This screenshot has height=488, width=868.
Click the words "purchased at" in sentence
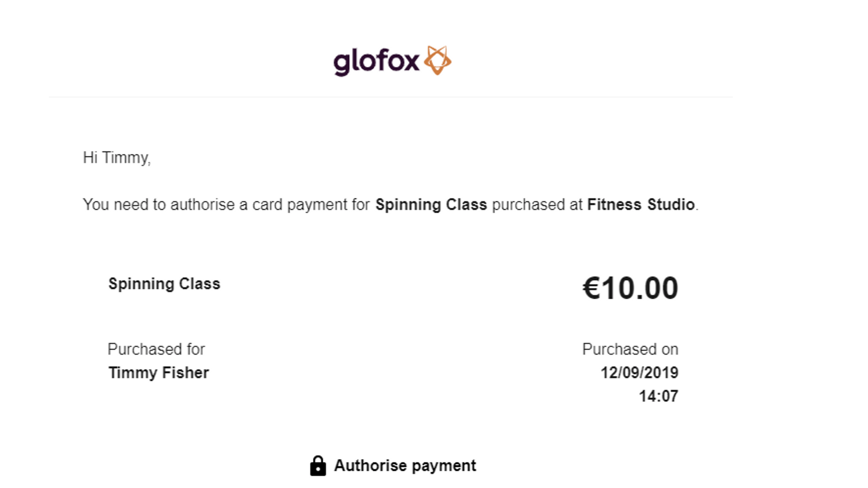[x=537, y=205]
